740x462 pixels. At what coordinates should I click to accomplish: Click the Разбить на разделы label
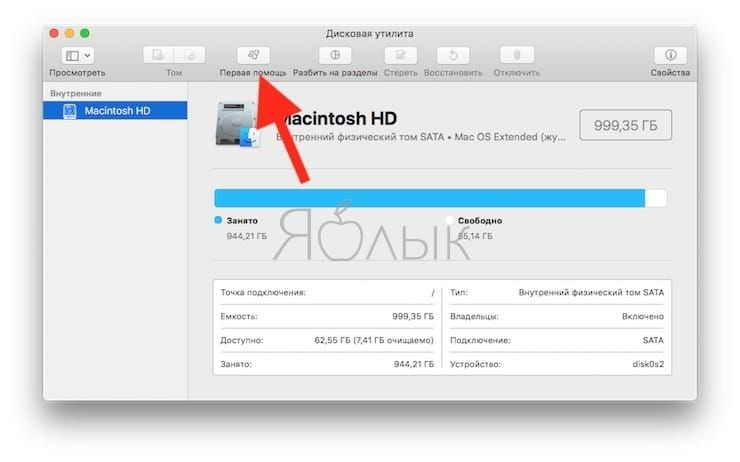point(335,73)
